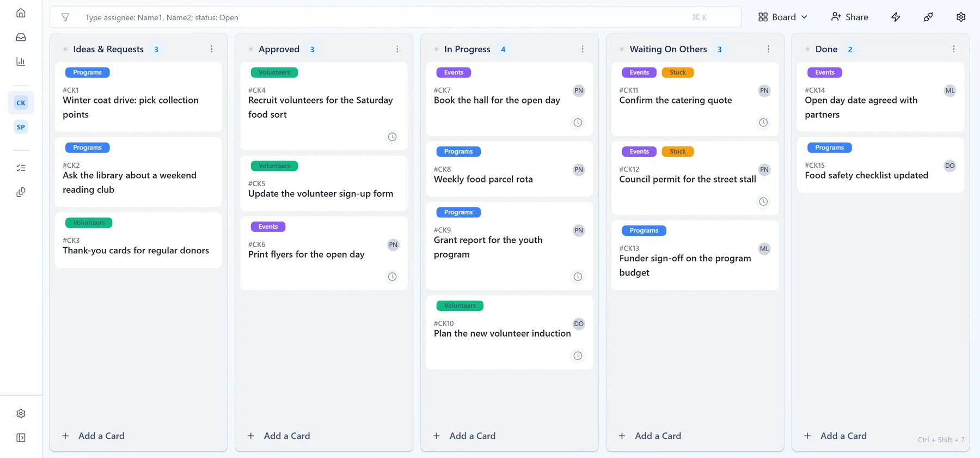Switch to the CK workspace

coord(21,103)
